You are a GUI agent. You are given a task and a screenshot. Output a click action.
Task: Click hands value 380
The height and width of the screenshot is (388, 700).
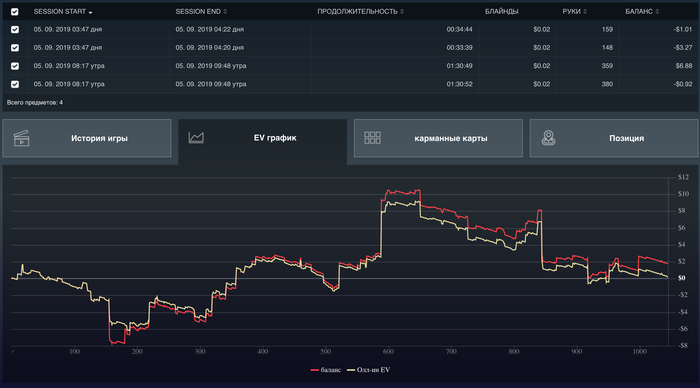click(x=607, y=84)
